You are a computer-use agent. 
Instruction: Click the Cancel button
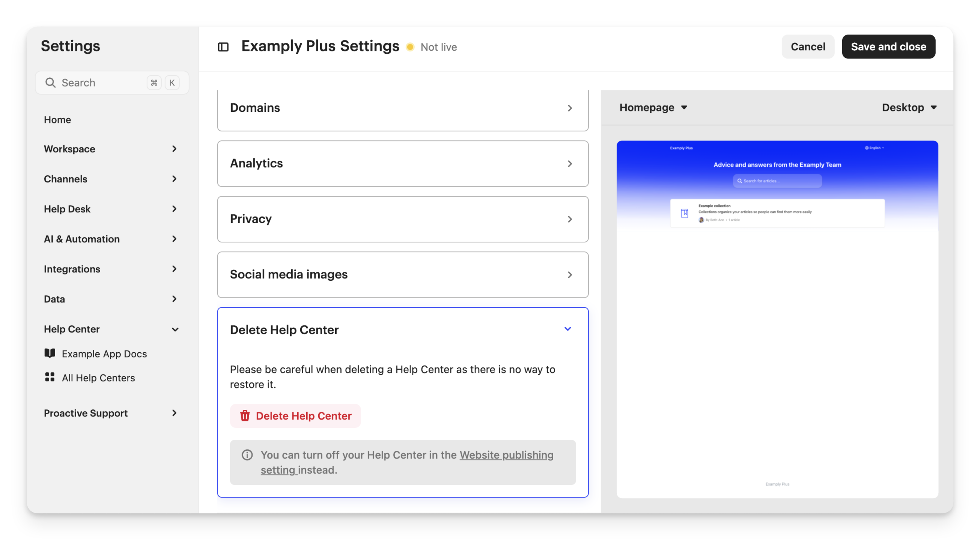[x=808, y=47]
